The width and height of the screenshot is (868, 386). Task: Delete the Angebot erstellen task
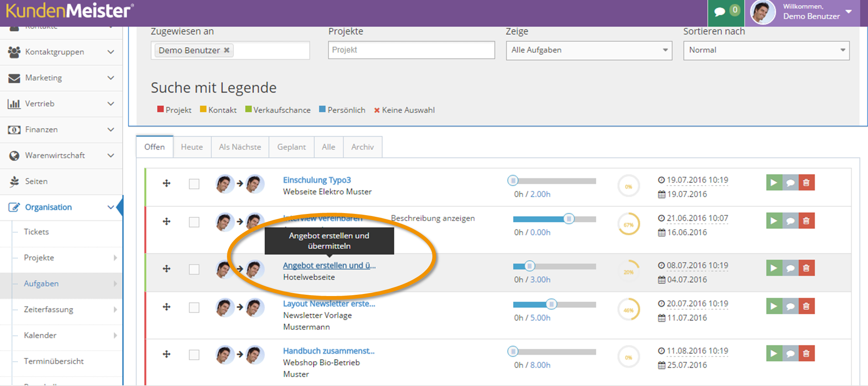pyautogui.click(x=806, y=268)
